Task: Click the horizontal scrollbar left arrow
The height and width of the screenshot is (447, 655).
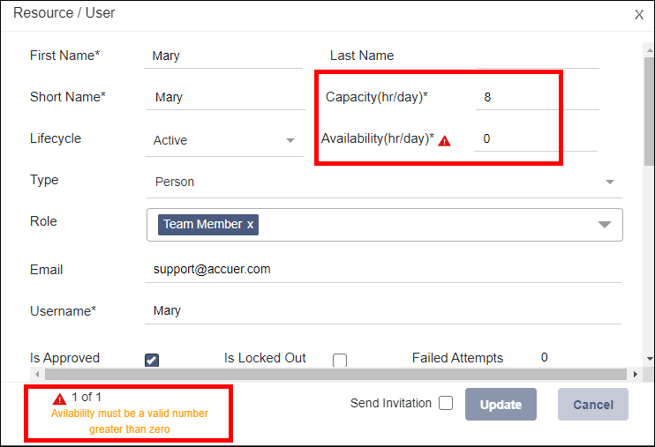Action: click(x=37, y=374)
